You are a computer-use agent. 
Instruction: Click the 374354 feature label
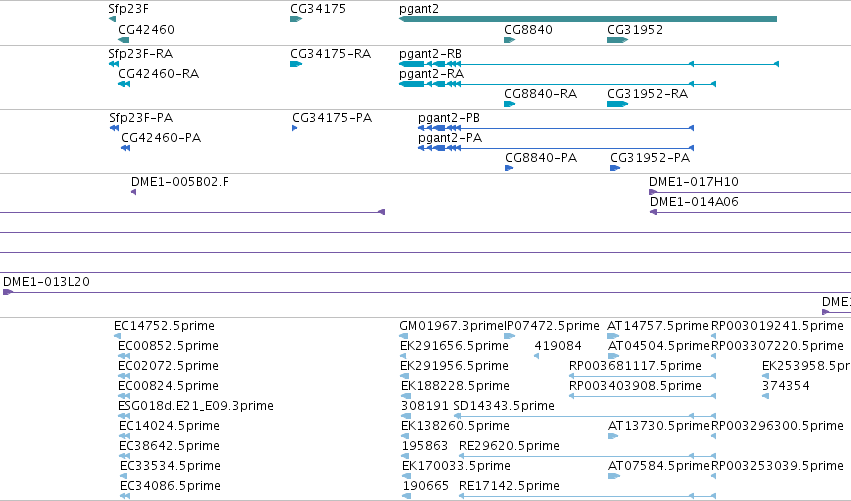point(785,386)
